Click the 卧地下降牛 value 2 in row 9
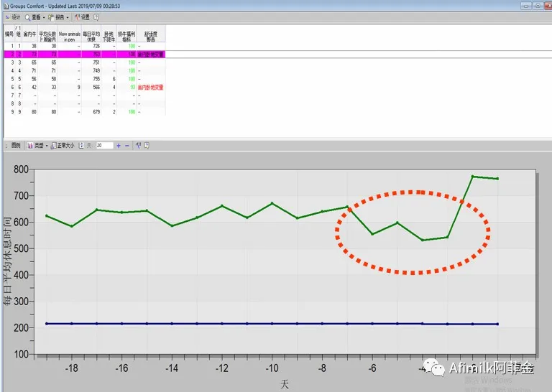The height and width of the screenshot is (392, 552). (114, 112)
